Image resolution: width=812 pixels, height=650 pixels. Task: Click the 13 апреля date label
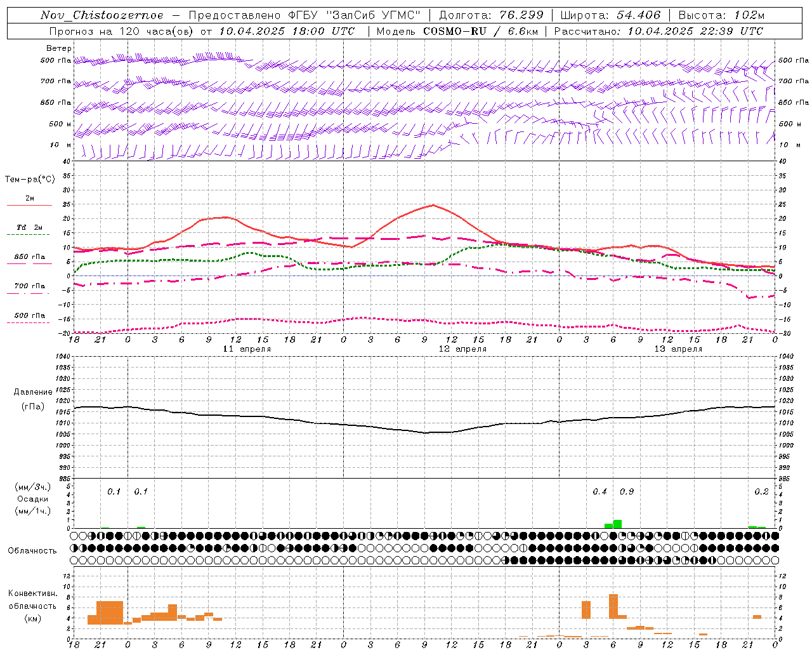pyautogui.click(x=678, y=349)
